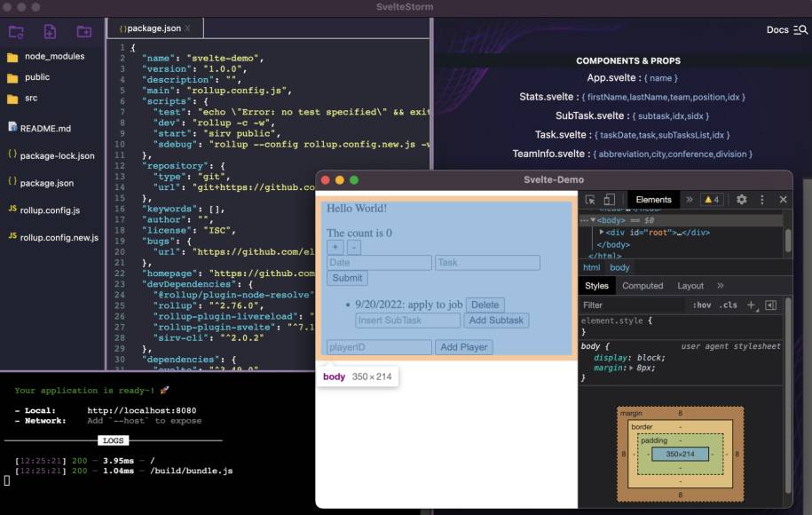Click the Stats.svelte component entry

[x=633, y=97]
